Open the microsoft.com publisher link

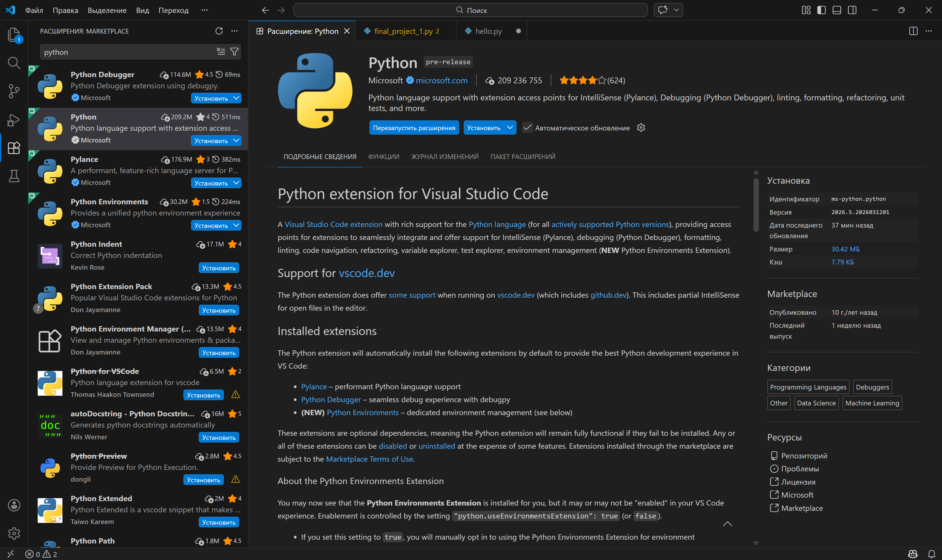(442, 80)
